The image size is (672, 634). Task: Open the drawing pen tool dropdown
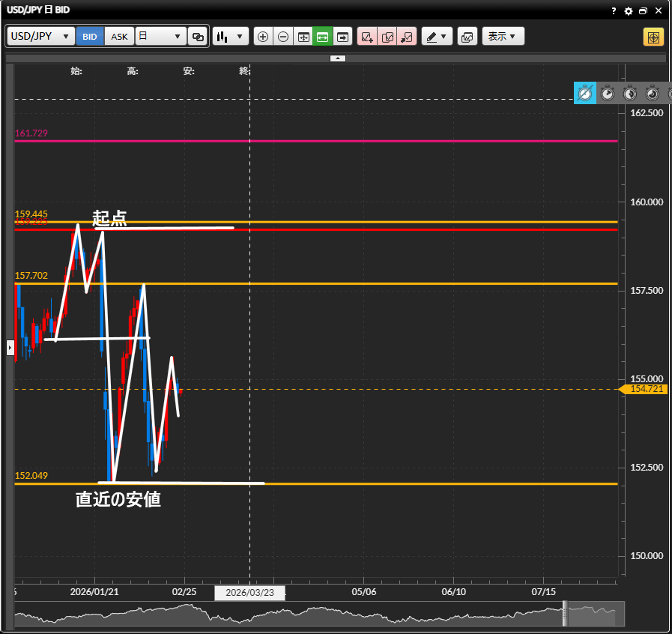437,37
